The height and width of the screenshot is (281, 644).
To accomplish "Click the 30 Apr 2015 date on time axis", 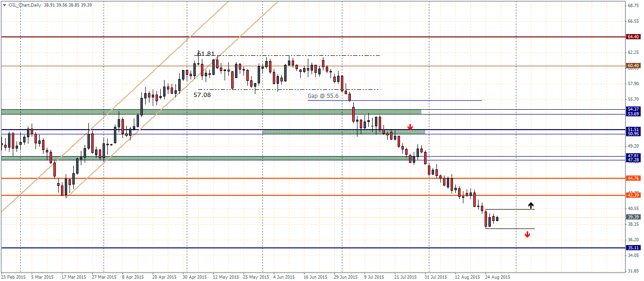I will tap(194, 276).
